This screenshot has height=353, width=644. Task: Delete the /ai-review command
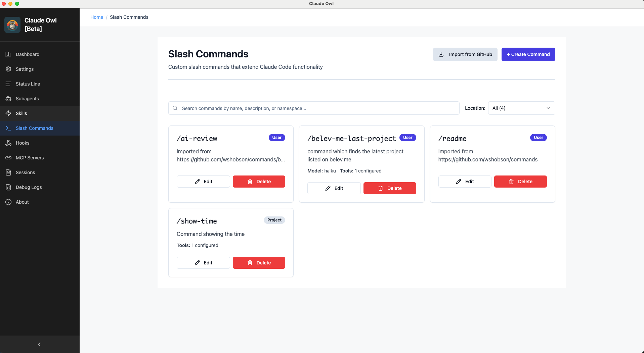(259, 182)
